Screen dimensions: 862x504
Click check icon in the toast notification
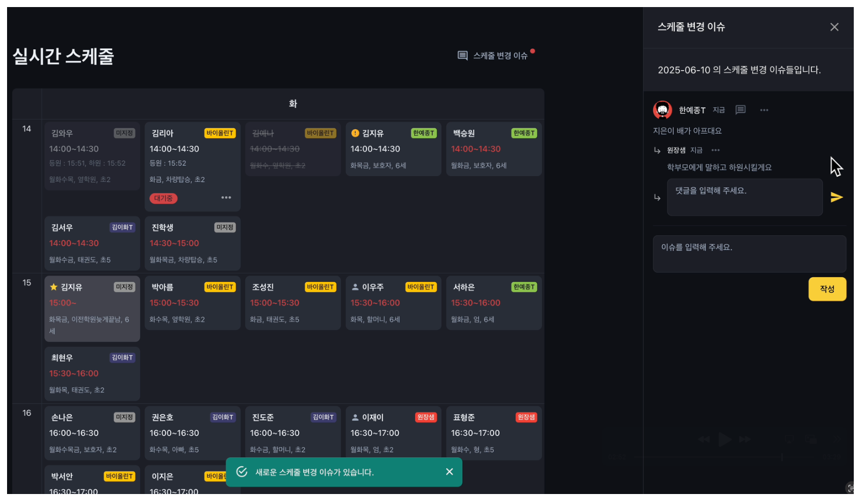click(x=242, y=472)
